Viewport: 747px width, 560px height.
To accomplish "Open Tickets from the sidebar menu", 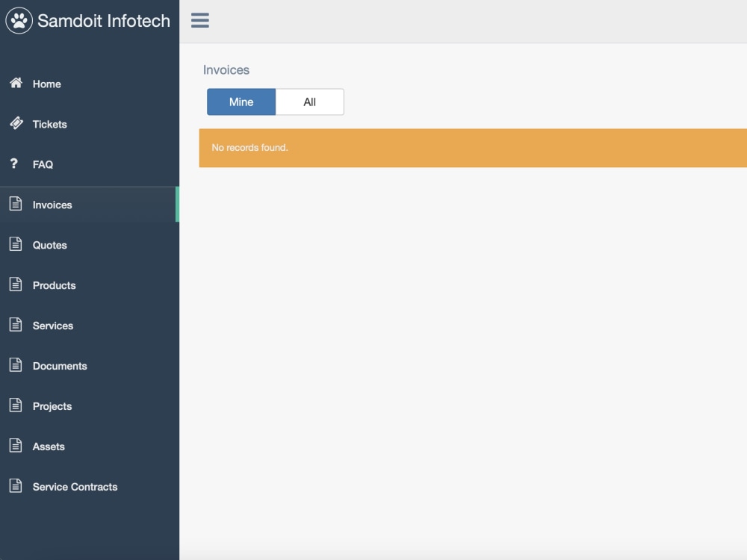I will tap(50, 124).
